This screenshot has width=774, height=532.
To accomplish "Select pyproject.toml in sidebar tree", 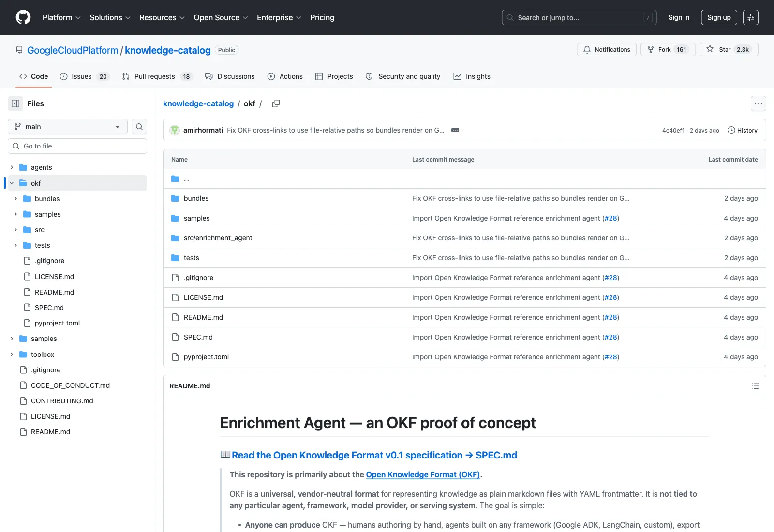I will pyautogui.click(x=57, y=323).
